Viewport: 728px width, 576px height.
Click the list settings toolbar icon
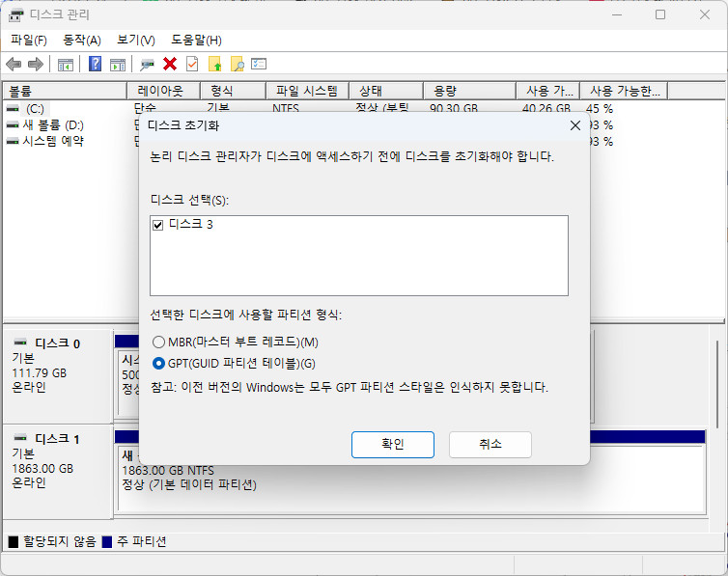[x=259, y=64]
